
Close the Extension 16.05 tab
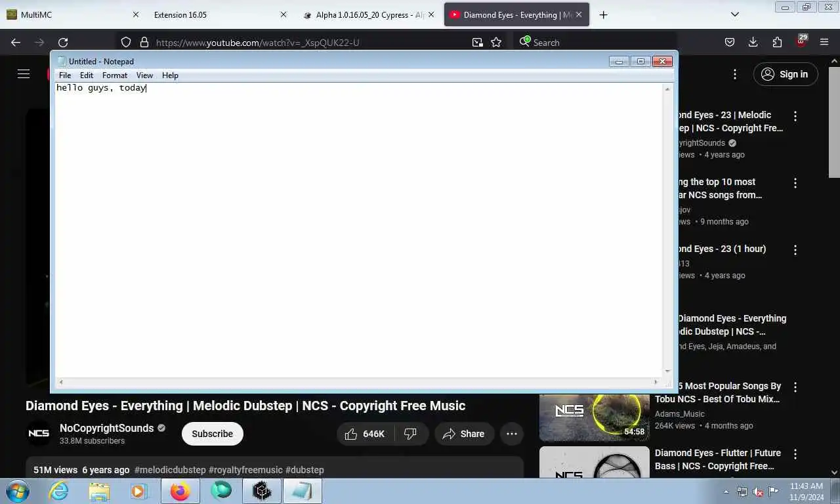click(x=283, y=14)
